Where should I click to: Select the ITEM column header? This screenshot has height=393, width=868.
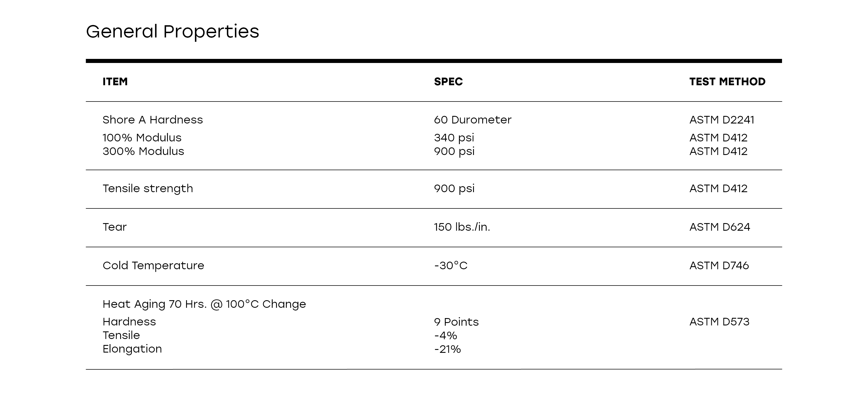115,82
